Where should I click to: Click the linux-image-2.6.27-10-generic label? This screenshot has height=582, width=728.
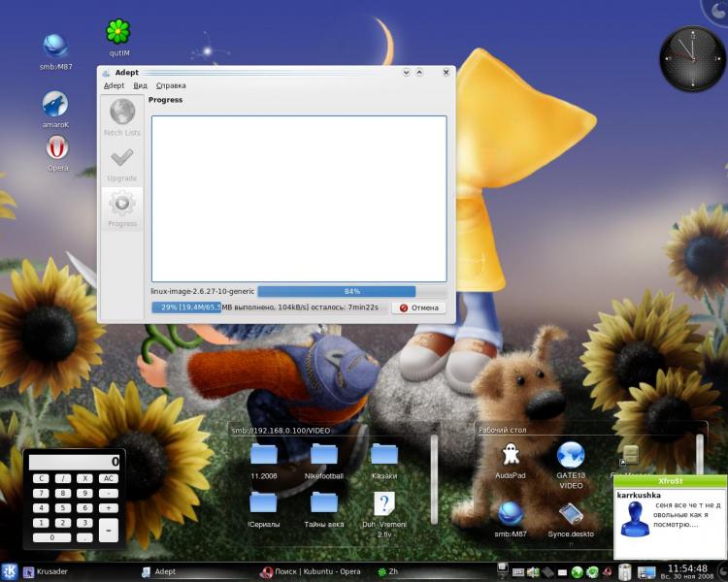(x=203, y=291)
